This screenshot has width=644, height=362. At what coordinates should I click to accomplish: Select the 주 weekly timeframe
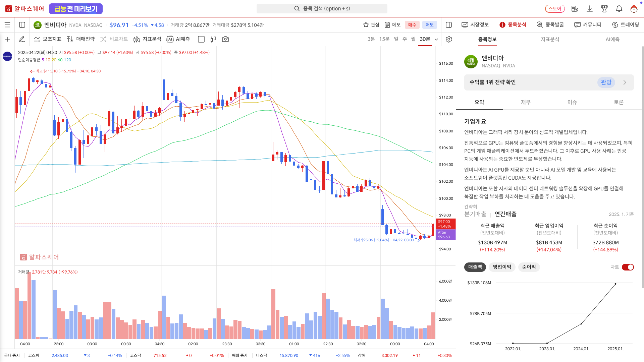[405, 39]
